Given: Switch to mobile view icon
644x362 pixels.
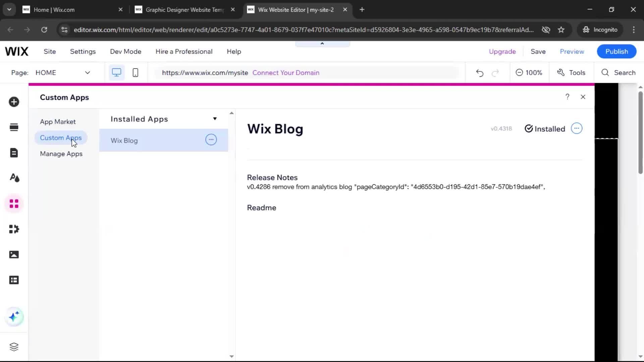Looking at the screenshot, I should (x=136, y=72).
